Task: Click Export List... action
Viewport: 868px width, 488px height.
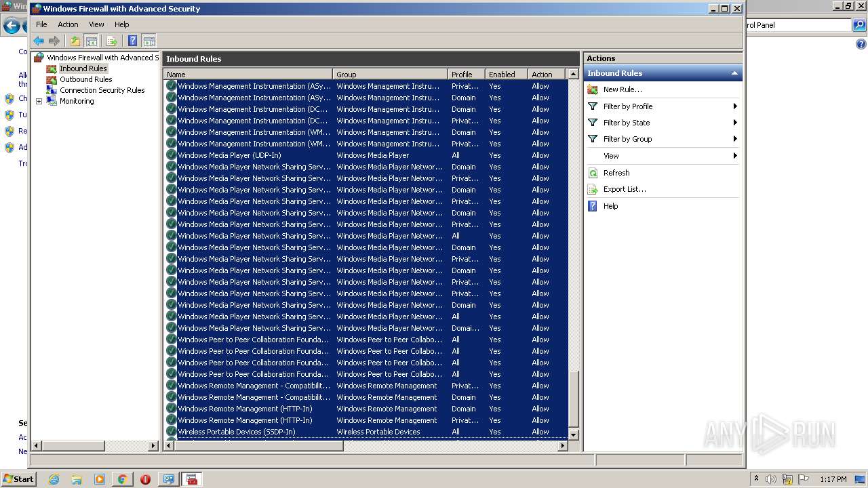Action: pos(625,189)
